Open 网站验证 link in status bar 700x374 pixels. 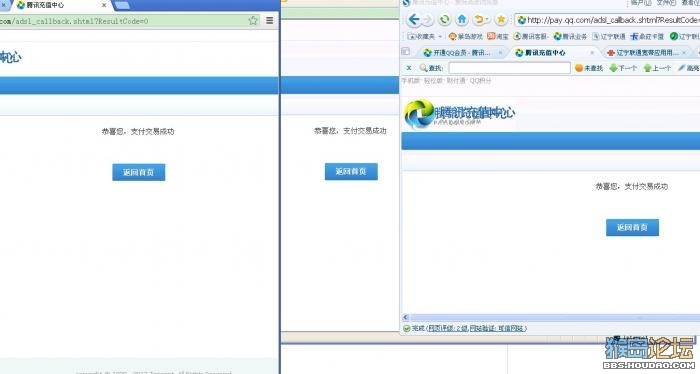[497, 328]
